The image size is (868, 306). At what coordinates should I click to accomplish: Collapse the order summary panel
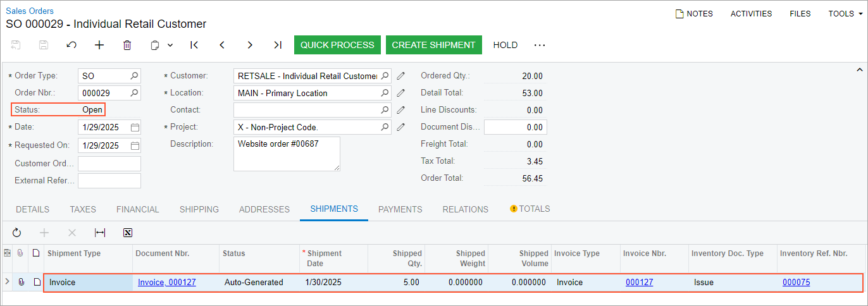[x=859, y=70]
